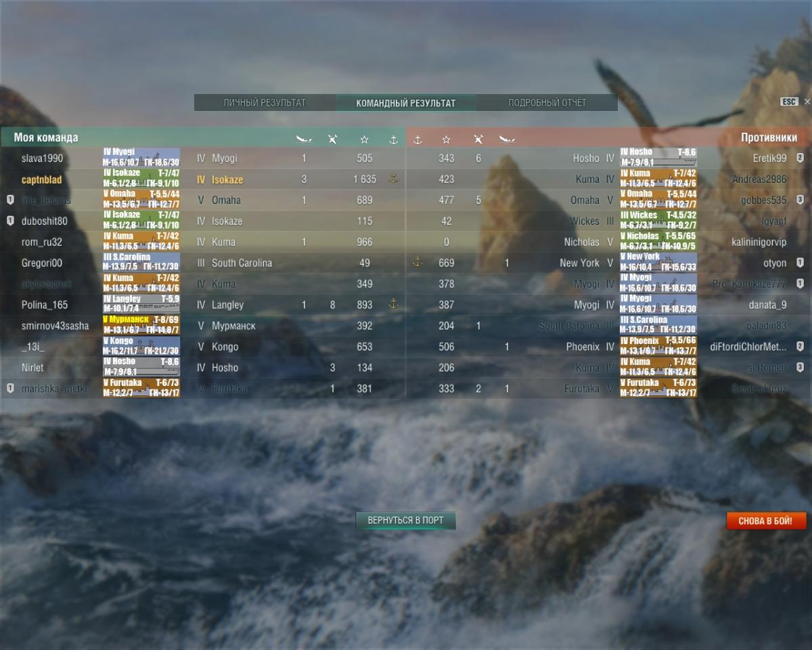Close the results screen with the ESC X
Screen dimensions: 812x650
(x=807, y=102)
